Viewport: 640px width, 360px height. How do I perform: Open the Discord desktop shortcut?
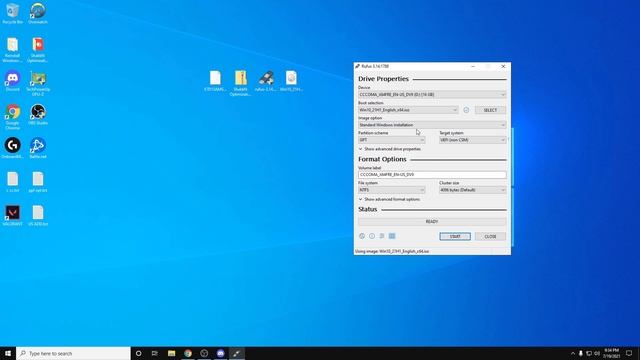[13, 81]
